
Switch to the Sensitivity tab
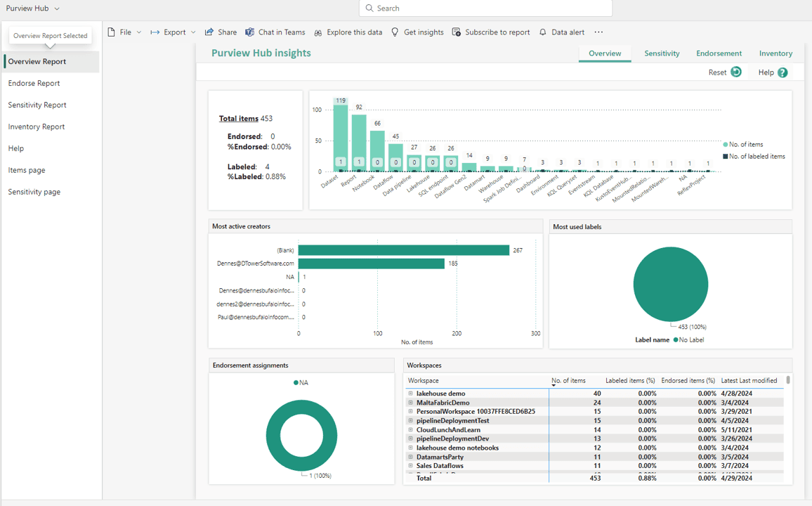tap(662, 53)
